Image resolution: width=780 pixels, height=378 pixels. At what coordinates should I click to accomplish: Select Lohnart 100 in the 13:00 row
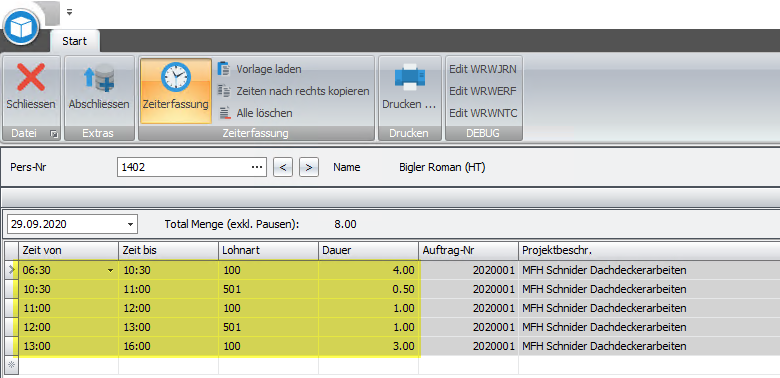269,346
